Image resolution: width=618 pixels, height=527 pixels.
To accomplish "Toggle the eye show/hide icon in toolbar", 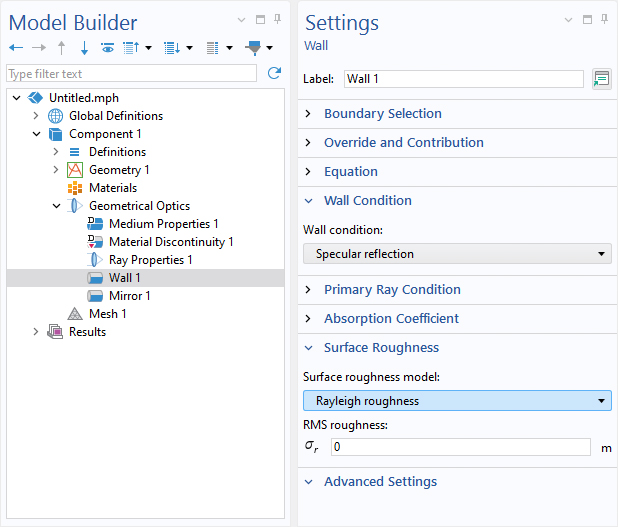I will point(107,47).
